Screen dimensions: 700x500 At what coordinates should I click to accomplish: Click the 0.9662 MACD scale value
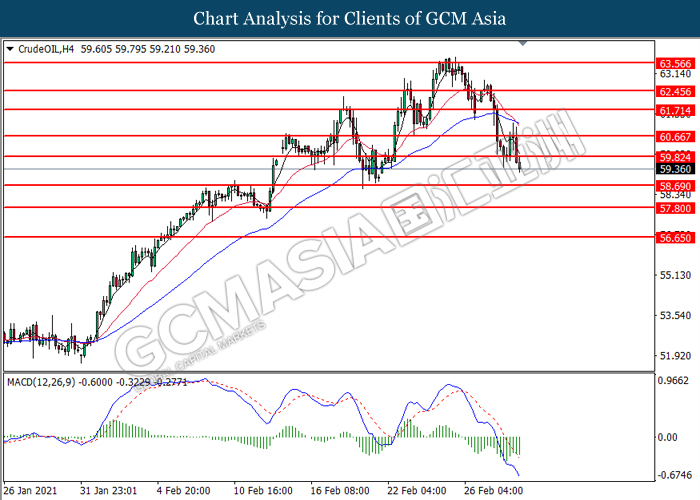point(674,381)
